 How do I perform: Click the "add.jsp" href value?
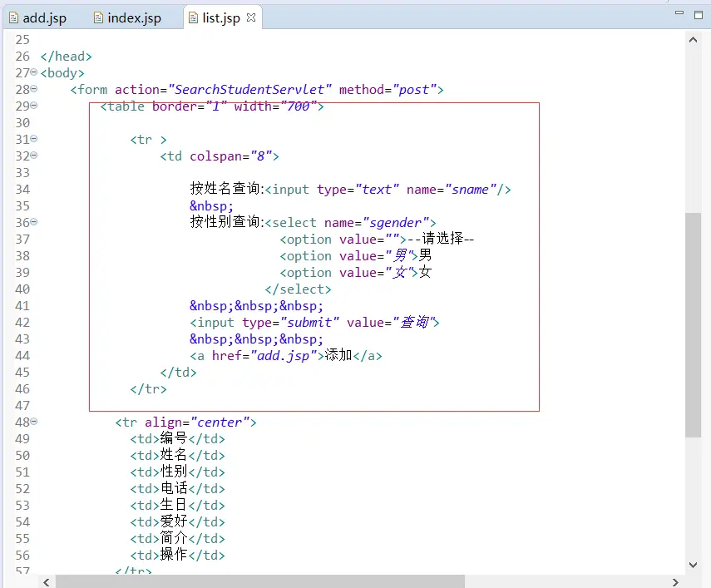[x=284, y=356]
